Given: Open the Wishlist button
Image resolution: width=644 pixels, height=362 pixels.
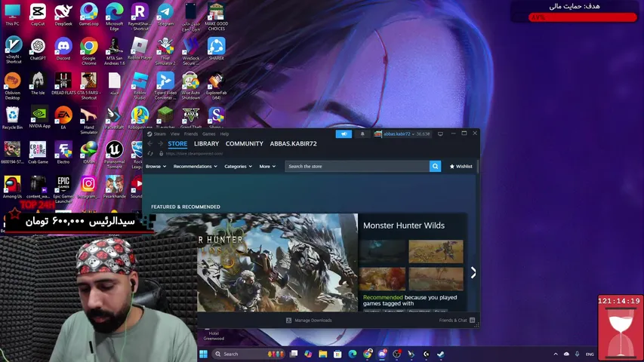Looking at the screenshot, I should 461,166.
